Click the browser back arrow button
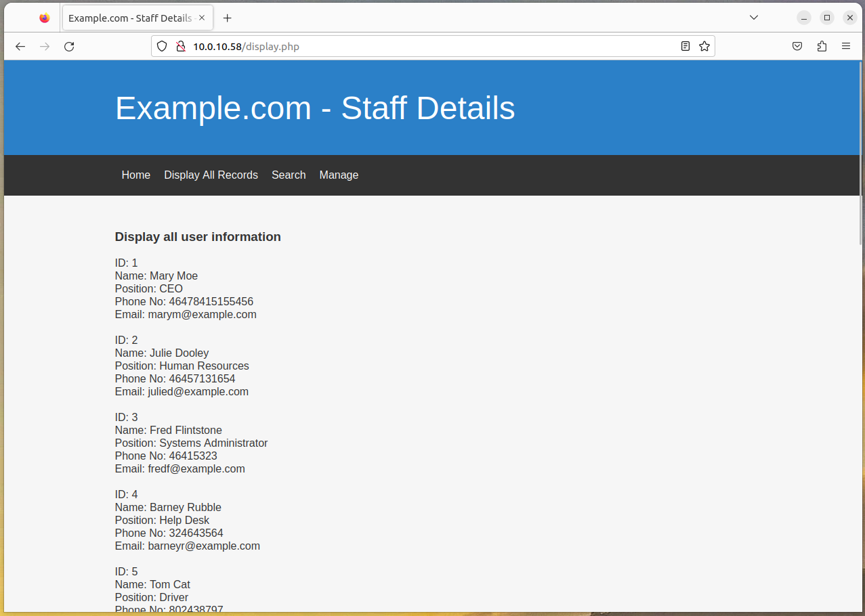The height and width of the screenshot is (616, 865). point(20,47)
